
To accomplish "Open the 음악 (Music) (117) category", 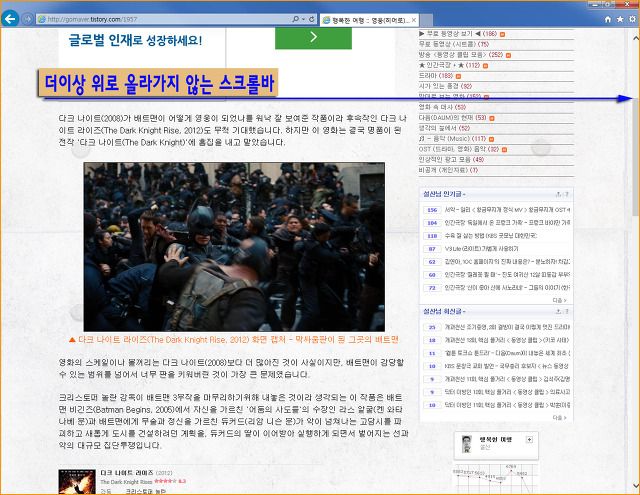I will 452,139.
